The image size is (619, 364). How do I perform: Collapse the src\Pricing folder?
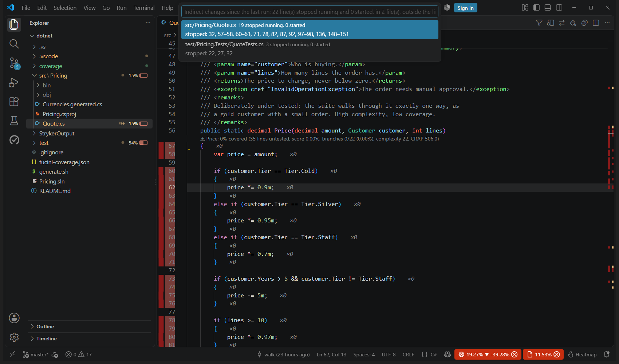coord(34,76)
